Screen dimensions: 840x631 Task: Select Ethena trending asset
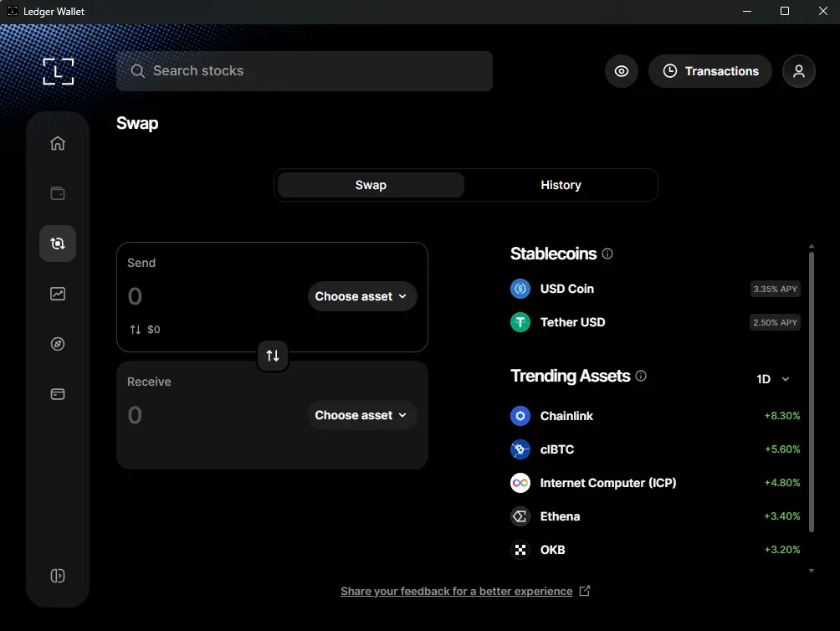coord(655,516)
